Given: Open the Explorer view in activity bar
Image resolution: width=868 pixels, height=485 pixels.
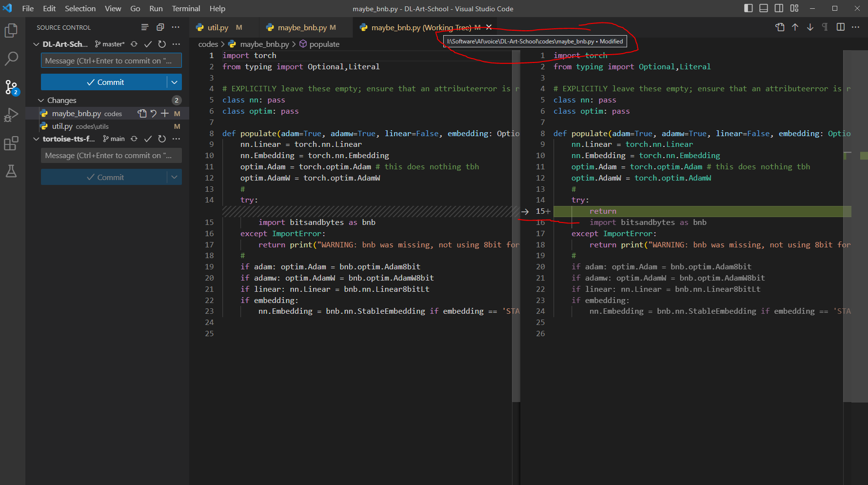Looking at the screenshot, I should pyautogui.click(x=11, y=31).
